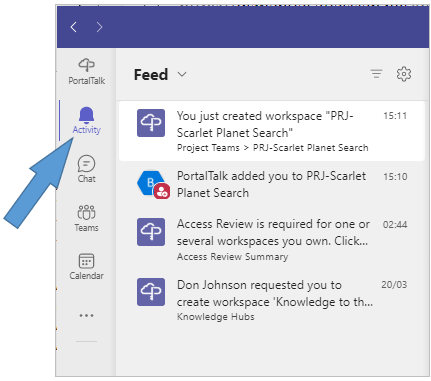Show more apps via ellipsis
The width and height of the screenshot is (431, 381).
[86, 315]
